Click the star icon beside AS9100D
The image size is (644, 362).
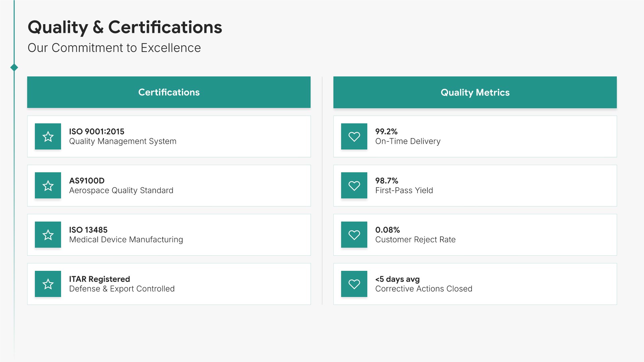[48, 186]
